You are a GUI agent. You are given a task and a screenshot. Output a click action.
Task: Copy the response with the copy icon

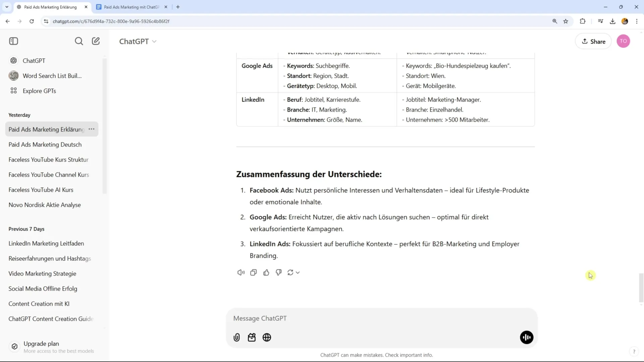tap(254, 273)
